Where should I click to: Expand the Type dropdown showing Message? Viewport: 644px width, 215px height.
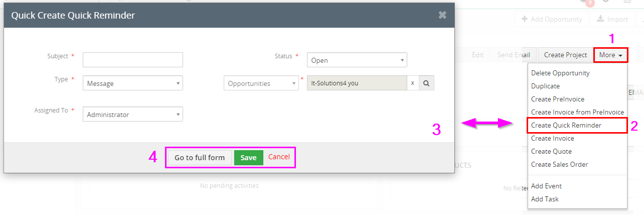pos(132,83)
